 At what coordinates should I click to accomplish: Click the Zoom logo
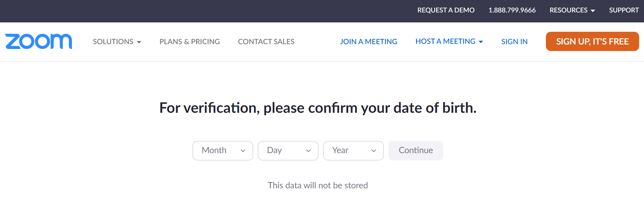pyautogui.click(x=39, y=41)
